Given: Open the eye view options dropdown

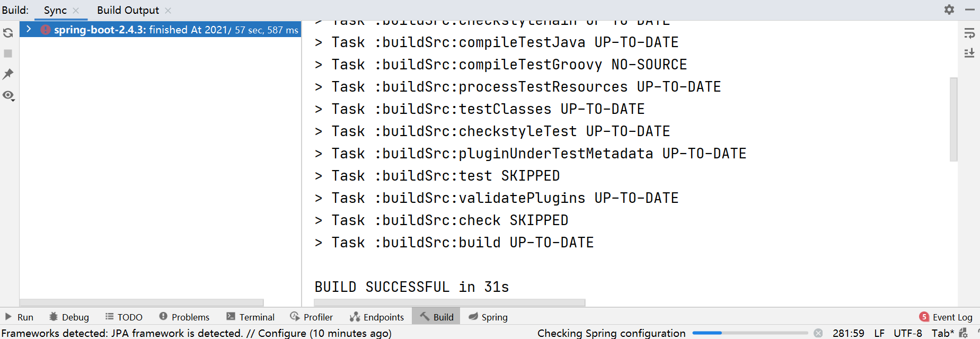Looking at the screenshot, I should (x=8, y=96).
